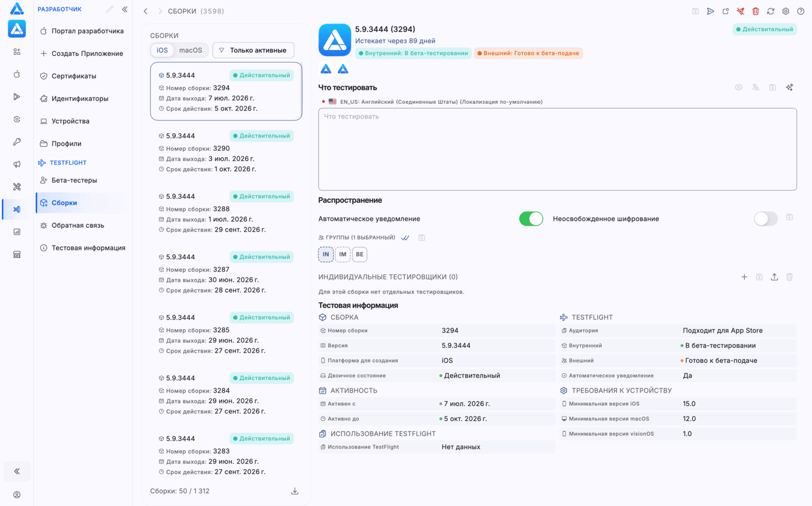Open the store section icon in left rail
Screen dimensions: 812x506
tap(17, 255)
